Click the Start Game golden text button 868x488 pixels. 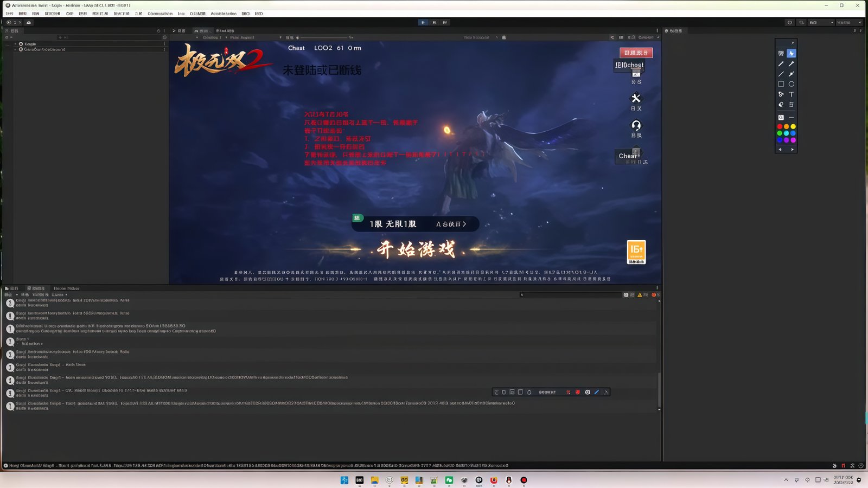pyautogui.click(x=416, y=249)
